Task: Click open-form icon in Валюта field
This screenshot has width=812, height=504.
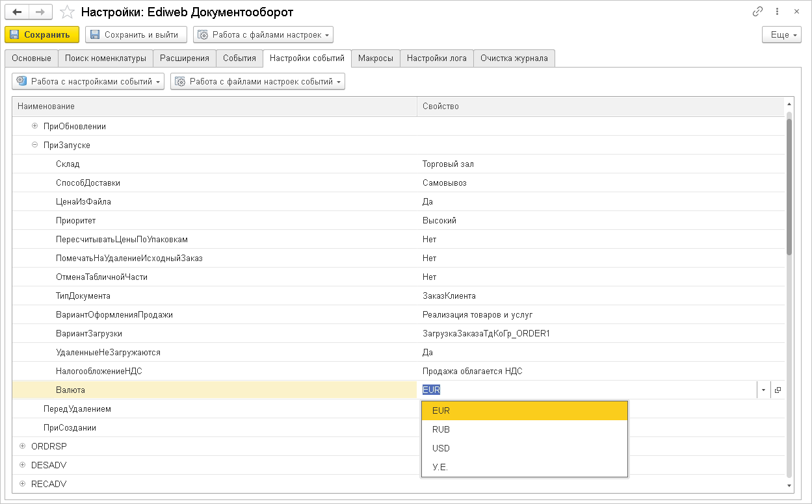Action: click(x=778, y=390)
